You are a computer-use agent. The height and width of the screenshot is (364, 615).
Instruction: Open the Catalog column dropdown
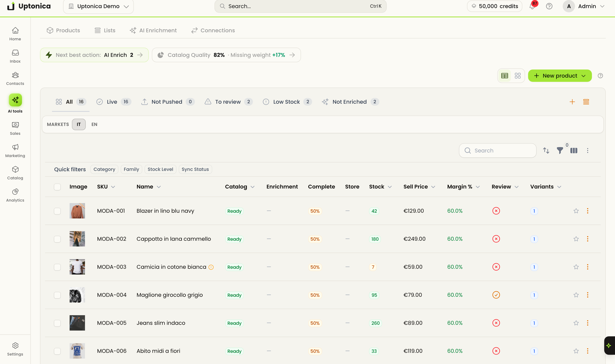point(252,187)
